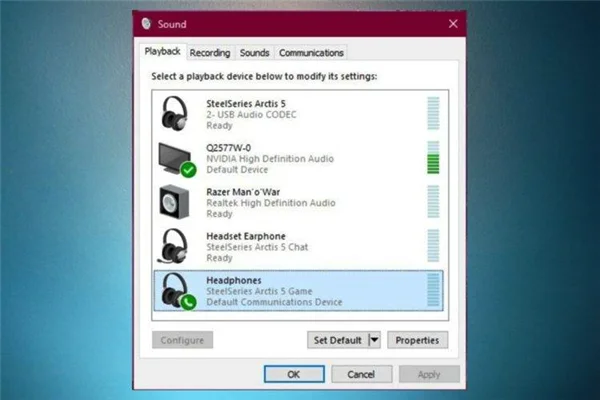This screenshot has height=400, width=600.
Task: Click the Sound speaker icon in title bar
Action: click(146, 24)
